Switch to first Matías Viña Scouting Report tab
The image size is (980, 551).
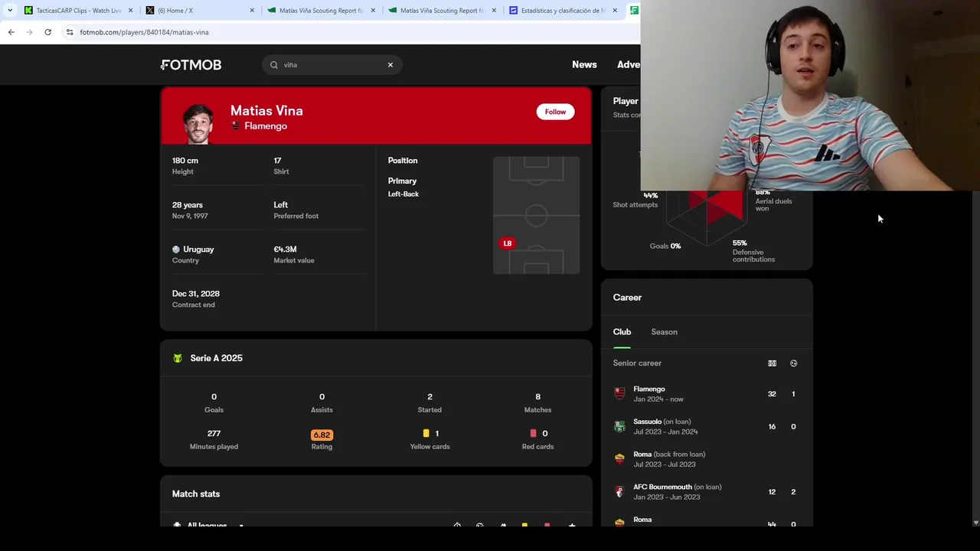point(320,11)
